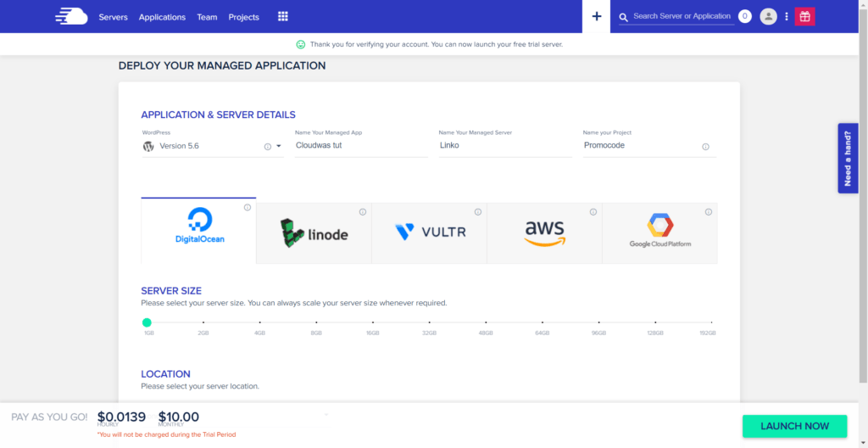
Task: Click the pink gift box icon
Action: pos(804,16)
